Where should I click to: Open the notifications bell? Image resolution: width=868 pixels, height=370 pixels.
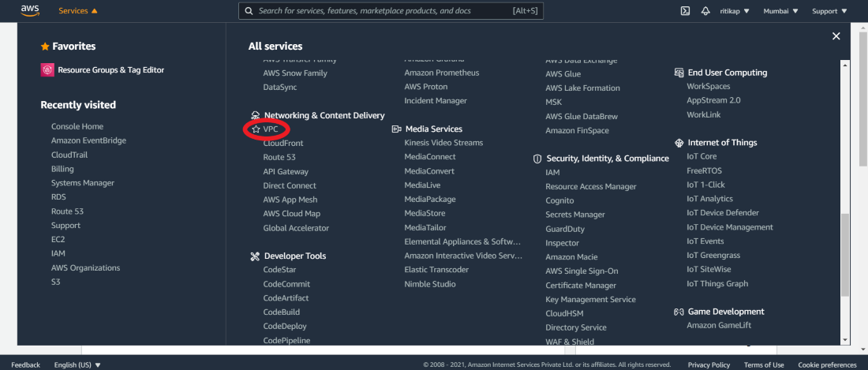(705, 11)
